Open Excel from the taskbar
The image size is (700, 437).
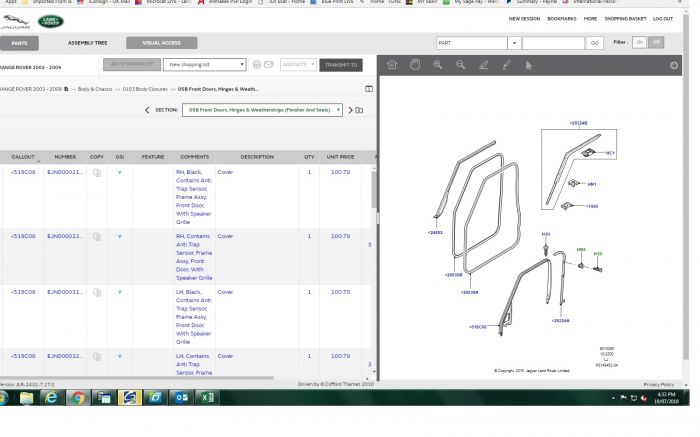(x=207, y=397)
